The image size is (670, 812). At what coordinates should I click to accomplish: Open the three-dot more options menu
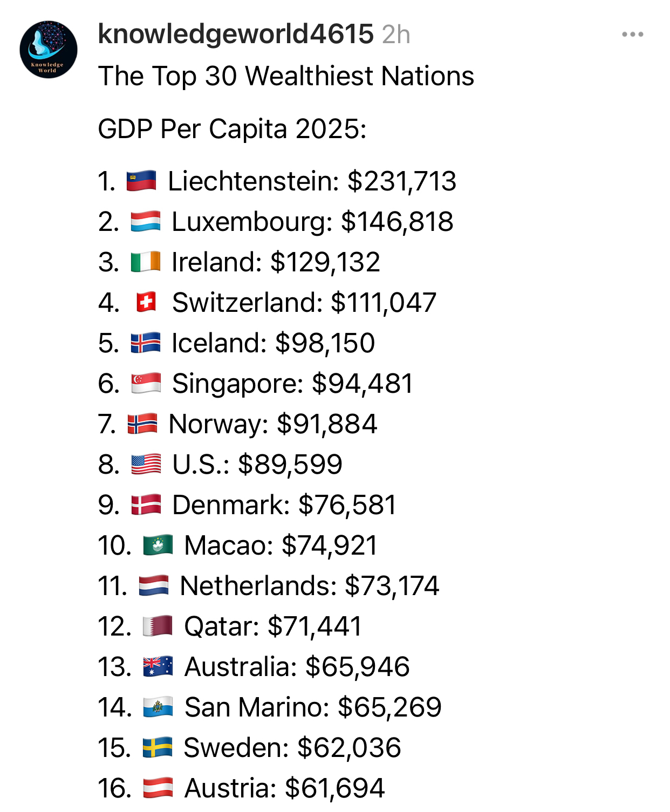632,35
